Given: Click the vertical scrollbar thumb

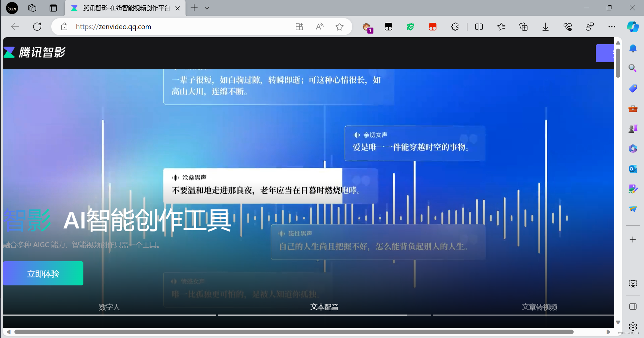Looking at the screenshot, I should point(618,63).
